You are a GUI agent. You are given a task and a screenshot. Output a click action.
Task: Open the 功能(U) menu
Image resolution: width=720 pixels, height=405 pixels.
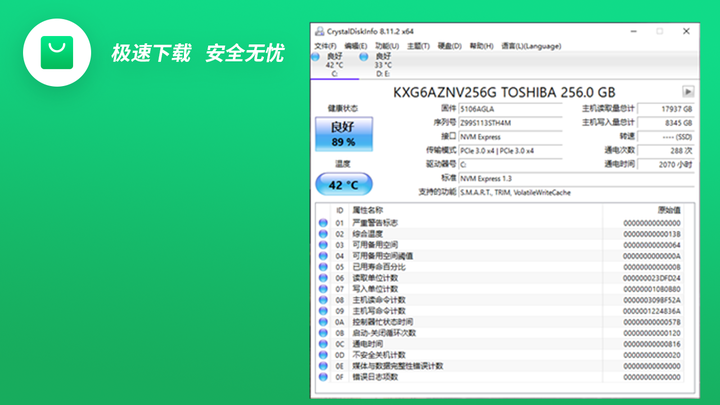[387, 46]
